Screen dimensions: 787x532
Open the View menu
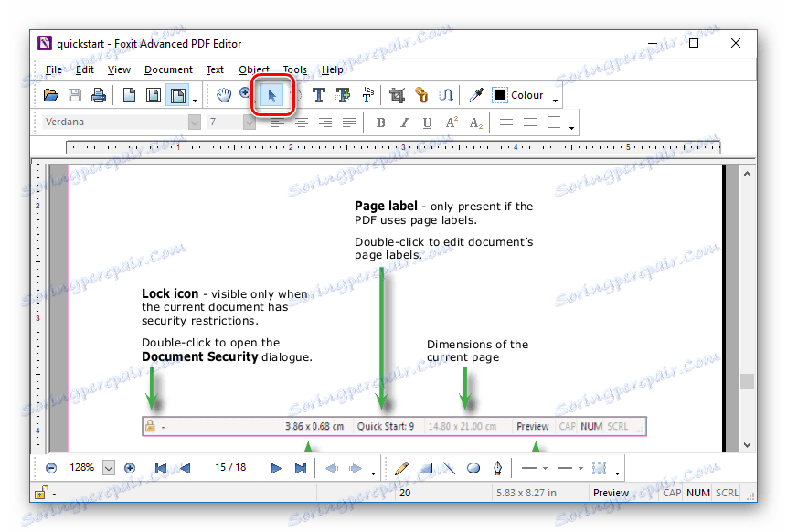click(119, 69)
